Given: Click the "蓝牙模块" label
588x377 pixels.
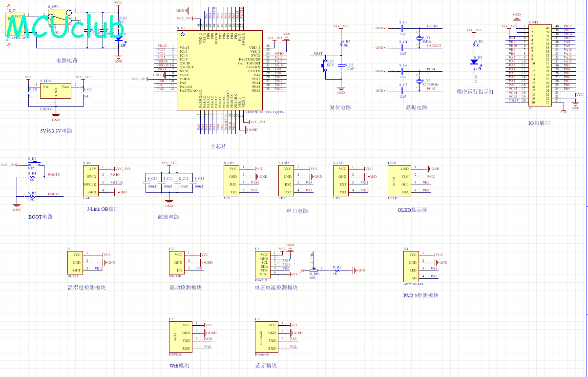Looking at the screenshot, I should point(266,365).
